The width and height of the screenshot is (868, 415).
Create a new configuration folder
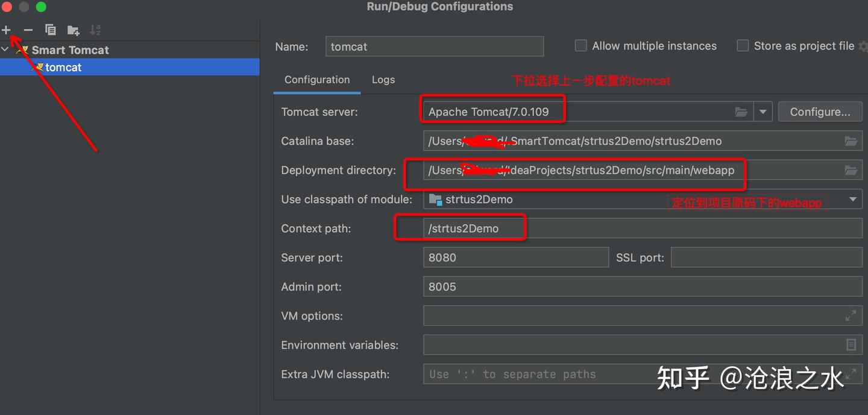[x=74, y=30]
